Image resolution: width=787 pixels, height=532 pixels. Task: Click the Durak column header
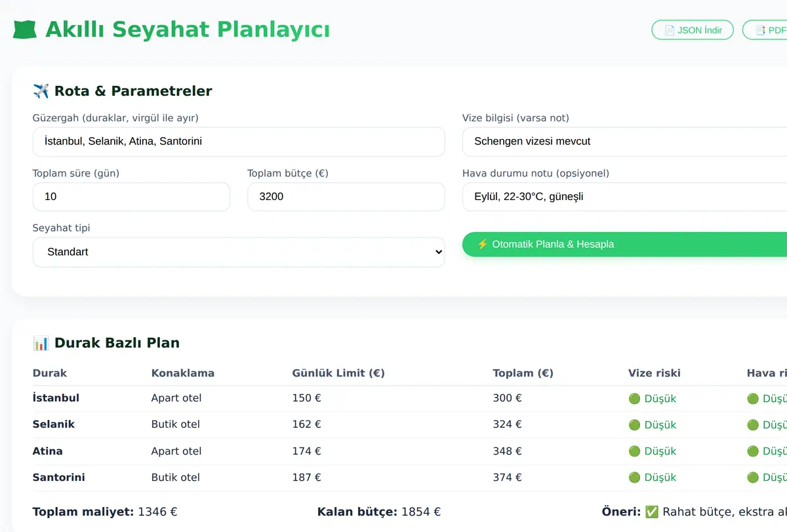click(50, 373)
